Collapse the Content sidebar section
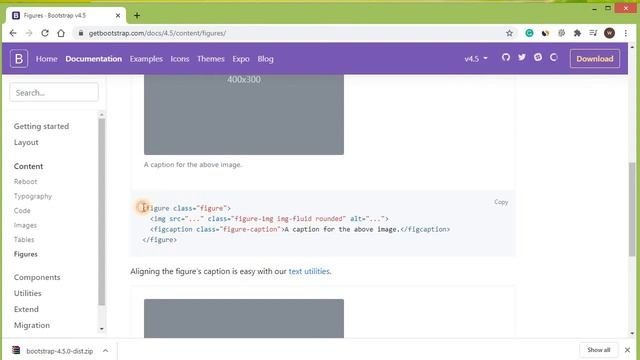Screen dimensions: 640x360 pos(28,166)
